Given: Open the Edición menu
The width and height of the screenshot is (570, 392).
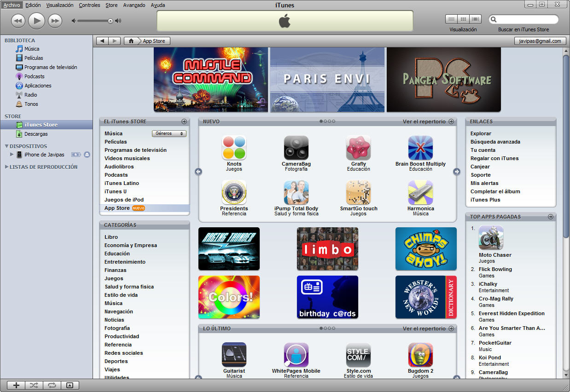Looking at the screenshot, I should point(33,5).
